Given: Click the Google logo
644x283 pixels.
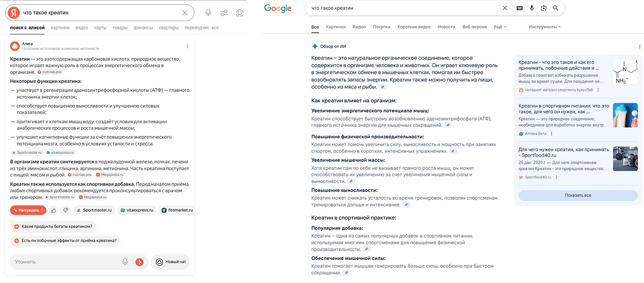Looking at the screenshot, I should tap(277, 8).
